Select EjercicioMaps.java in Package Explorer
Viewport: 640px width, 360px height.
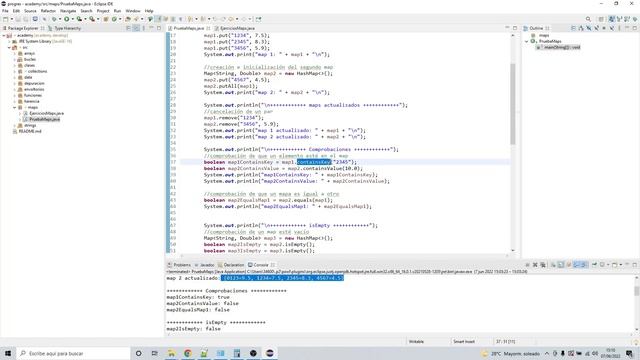(x=46, y=113)
